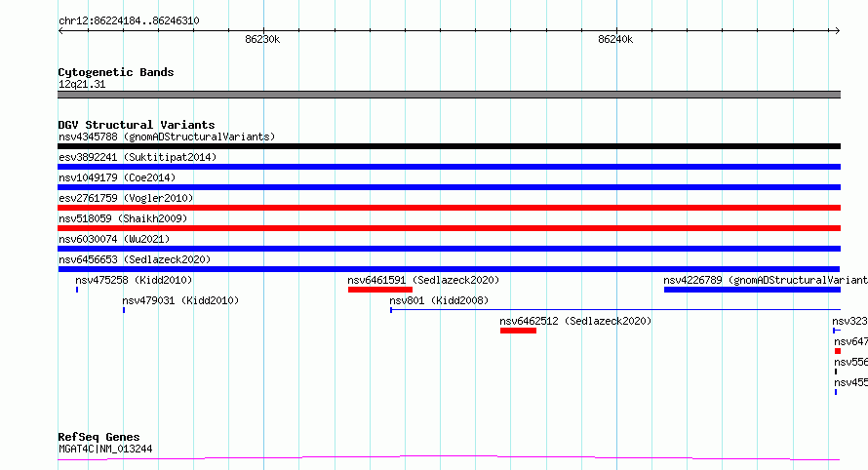Open variant nsv4345788 (gnomADStructuralVariants) label
Viewport: 868px width, 470px height.
(x=167, y=137)
